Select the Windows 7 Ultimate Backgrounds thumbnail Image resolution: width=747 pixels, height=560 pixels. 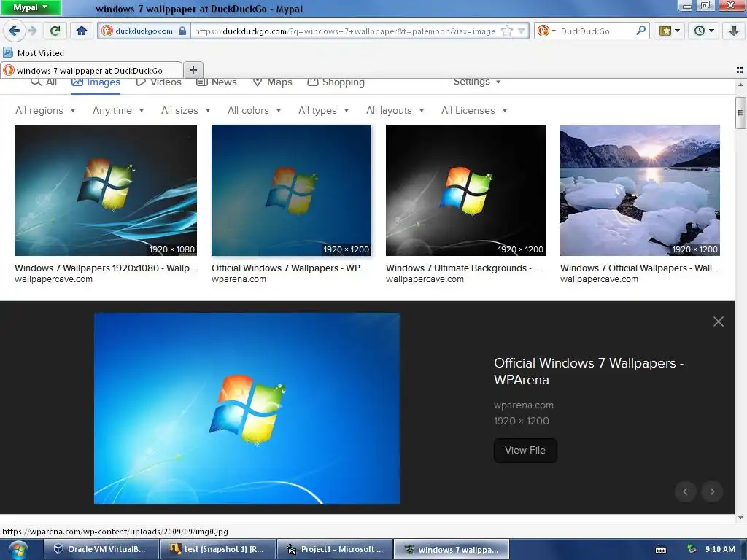[x=465, y=190]
